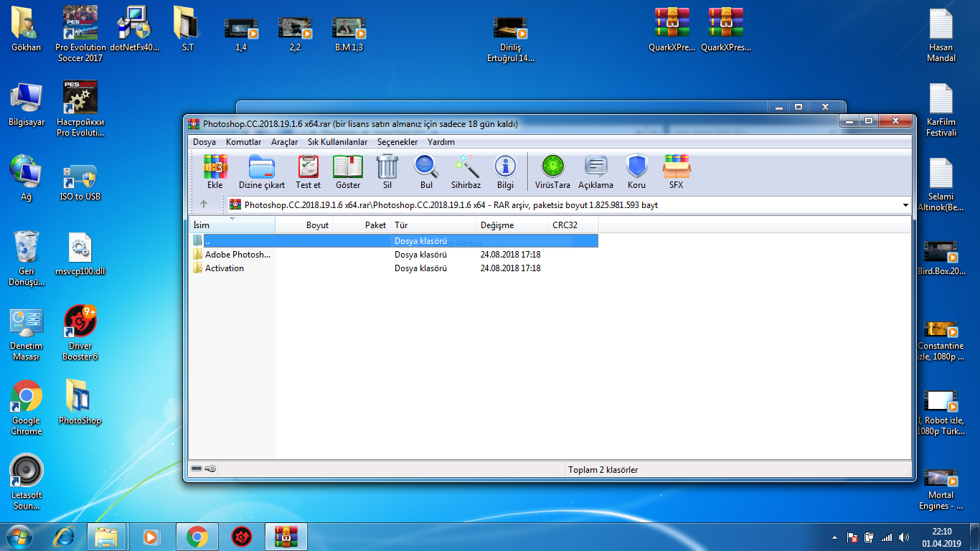Select the Bilgisayar desktop icon

pos(27,105)
